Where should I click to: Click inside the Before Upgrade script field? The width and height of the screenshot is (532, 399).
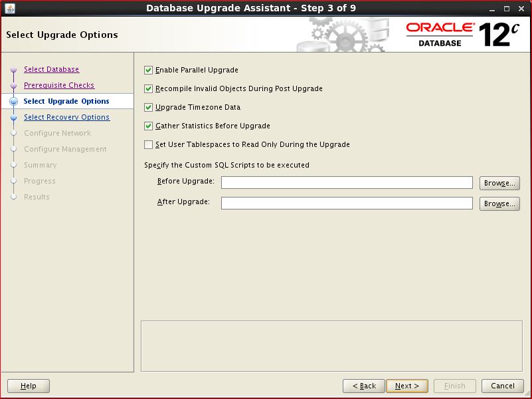347,183
